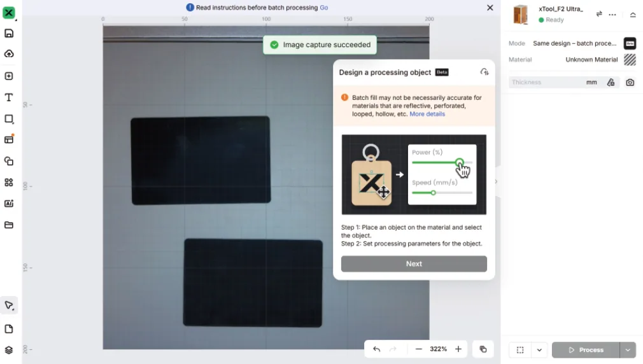The width and height of the screenshot is (643, 364).
Task: Open the canvas page icon
Action: pos(9,329)
